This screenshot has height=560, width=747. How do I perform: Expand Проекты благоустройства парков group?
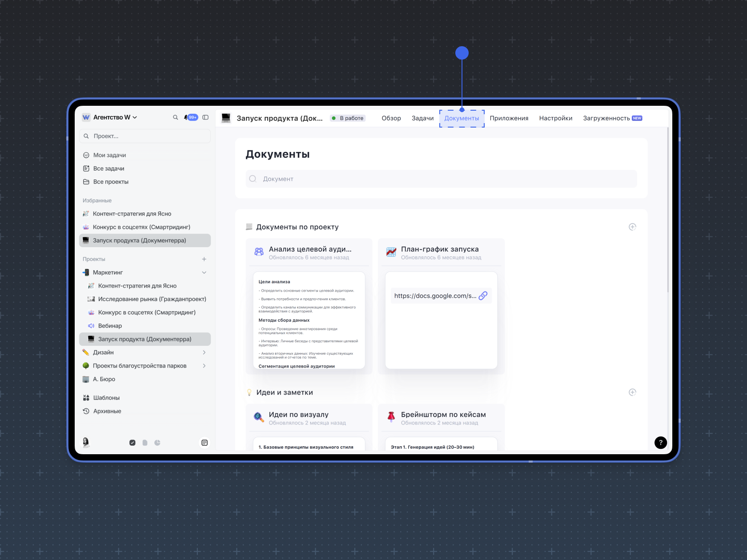pyautogui.click(x=204, y=366)
